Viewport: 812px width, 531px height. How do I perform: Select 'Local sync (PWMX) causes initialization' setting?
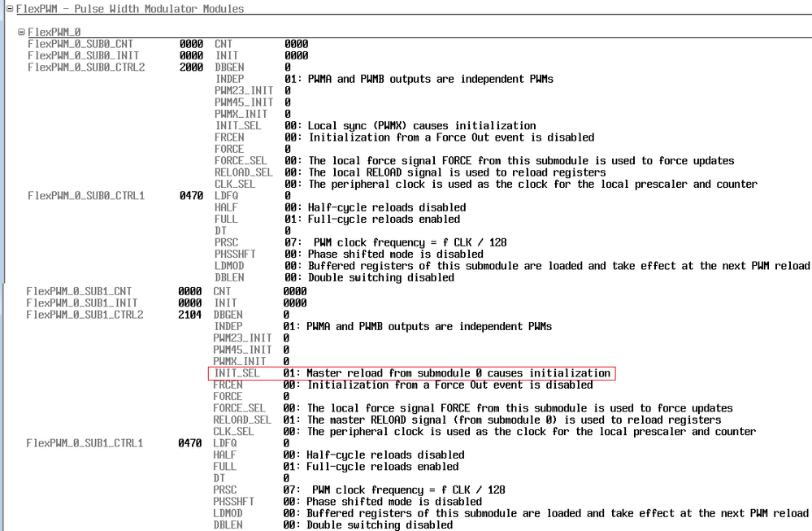[x=422, y=126]
